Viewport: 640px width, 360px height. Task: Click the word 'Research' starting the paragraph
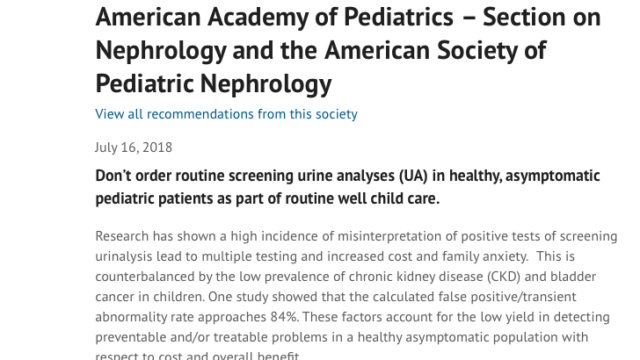(122, 236)
